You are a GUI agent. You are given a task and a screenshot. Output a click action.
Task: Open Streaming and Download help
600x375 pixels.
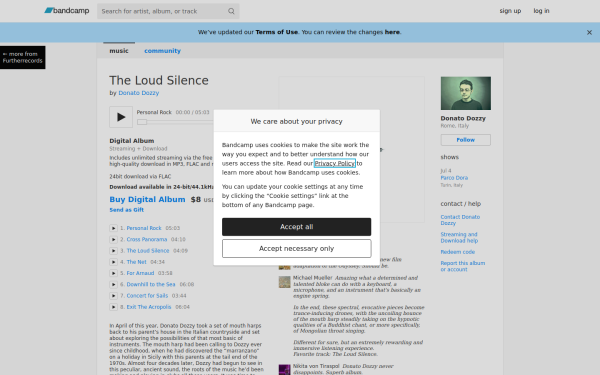coord(459,238)
